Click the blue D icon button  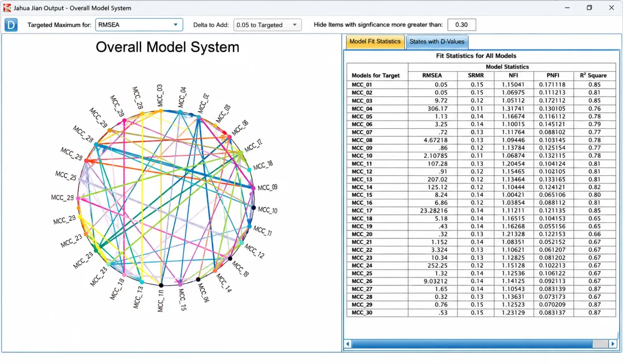click(x=11, y=25)
